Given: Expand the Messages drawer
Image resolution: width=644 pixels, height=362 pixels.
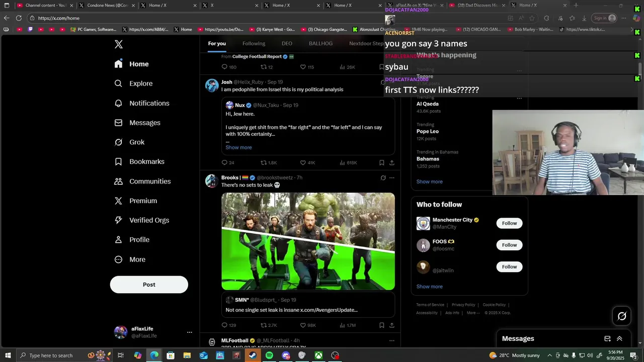Looking at the screenshot, I should [619, 339].
